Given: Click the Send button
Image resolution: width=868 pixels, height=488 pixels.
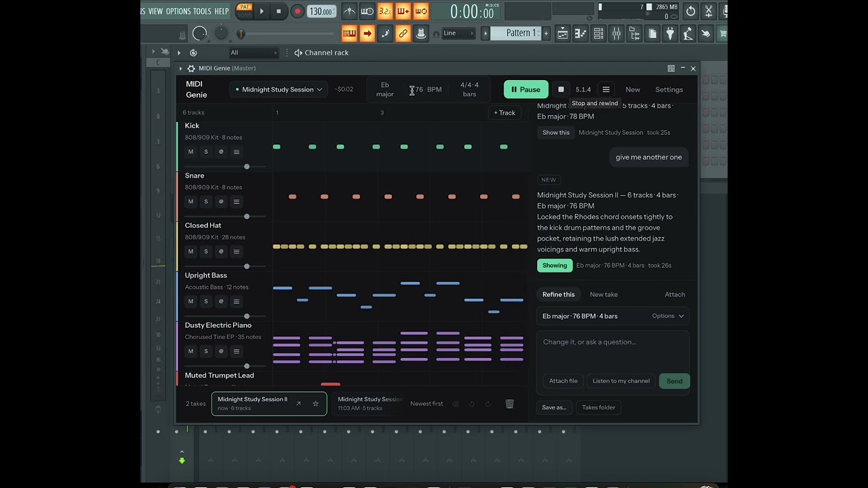Looking at the screenshot, I should pyautogui.click(x=675, y=381).
